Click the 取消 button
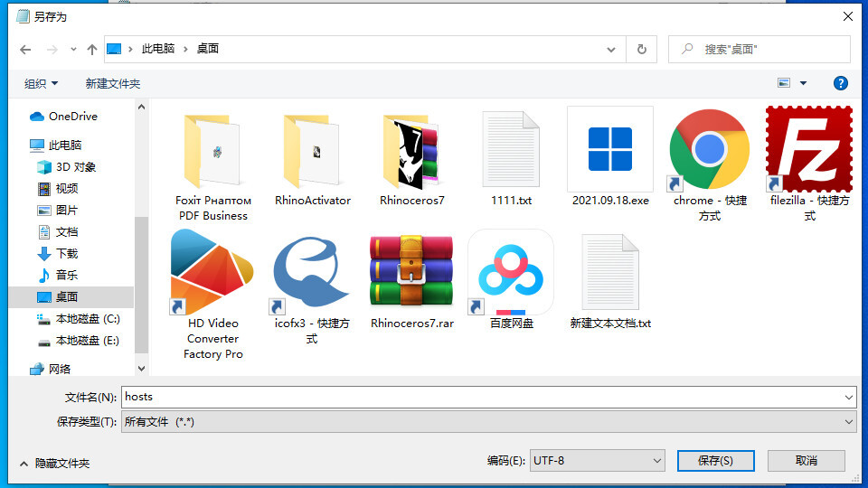This screenshot has width=868, height=488. pos(807,461)
